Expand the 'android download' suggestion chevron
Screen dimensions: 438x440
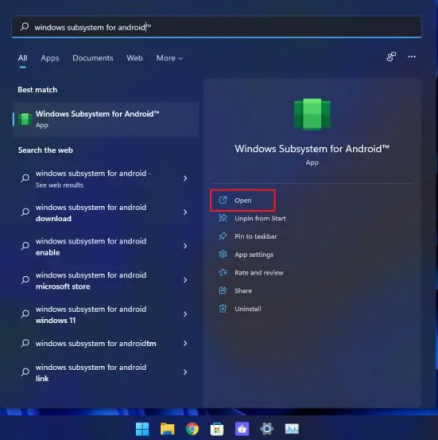[185, 212]
